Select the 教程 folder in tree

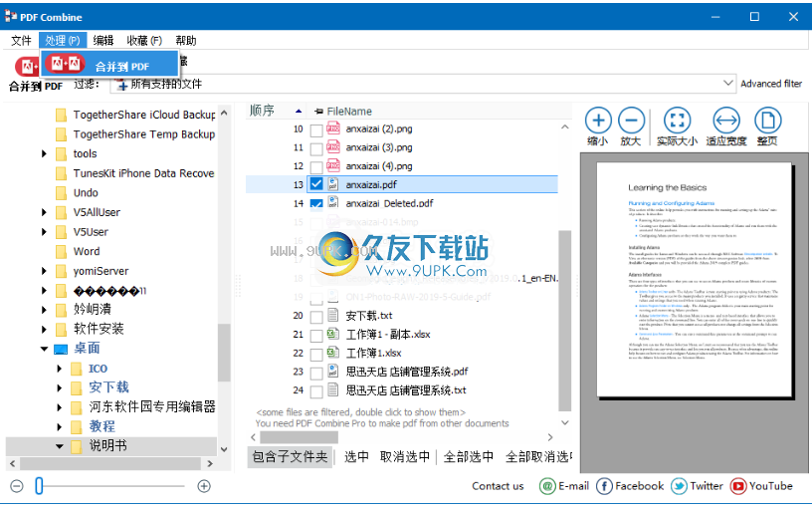[102, 426]
